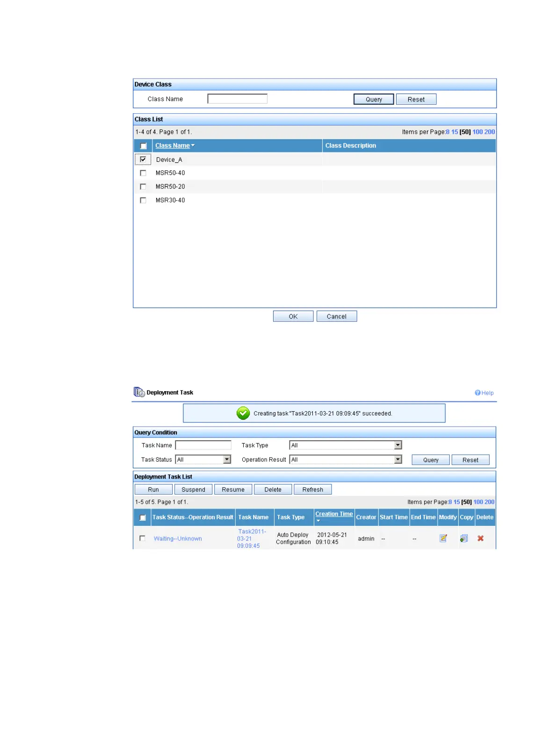The height and width of the screenshot is (756, 557).
Task: Click the Task Status--Operation Result column header
Action: (193, 517)
